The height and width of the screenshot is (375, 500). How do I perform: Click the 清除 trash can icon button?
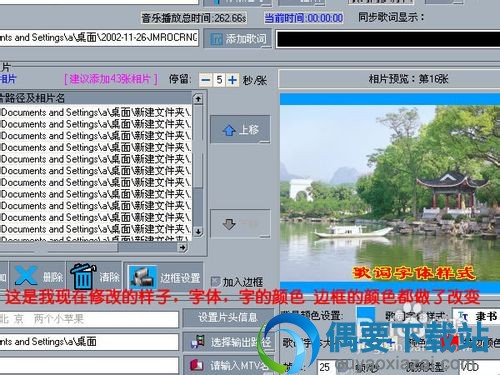(x=95, y=276)
